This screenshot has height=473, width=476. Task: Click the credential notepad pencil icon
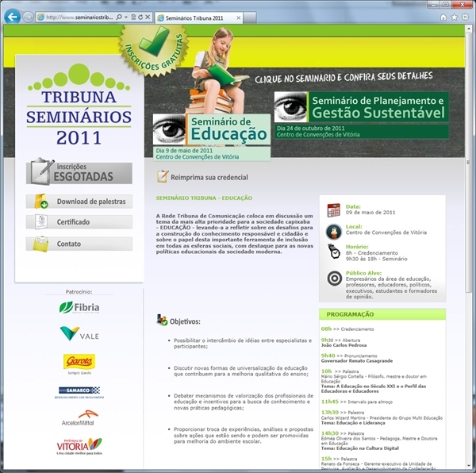coord(163,176)
